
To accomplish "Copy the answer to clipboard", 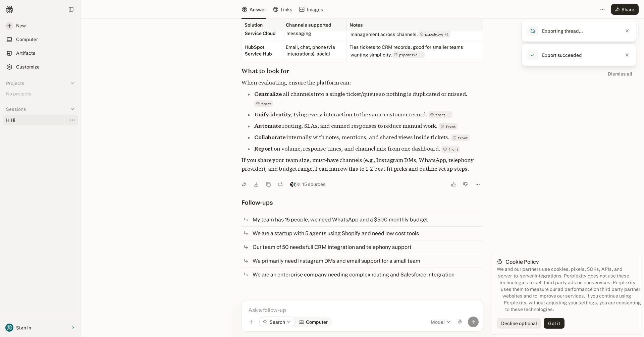I will coord(268,184).
